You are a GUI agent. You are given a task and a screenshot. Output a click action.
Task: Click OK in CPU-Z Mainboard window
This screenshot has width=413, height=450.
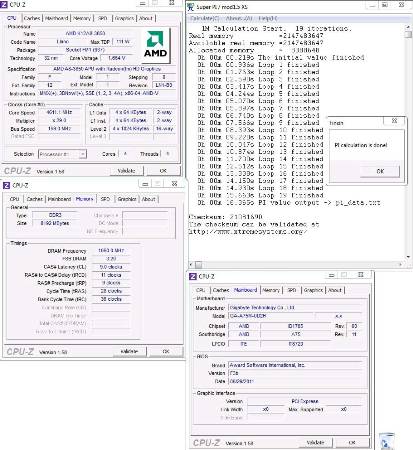tap(352, 443)
